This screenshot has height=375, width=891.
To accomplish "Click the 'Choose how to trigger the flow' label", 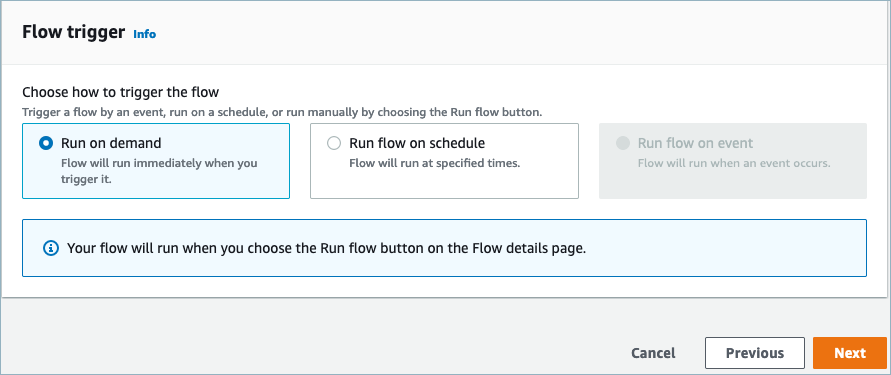I will click(x=120, y=92).
